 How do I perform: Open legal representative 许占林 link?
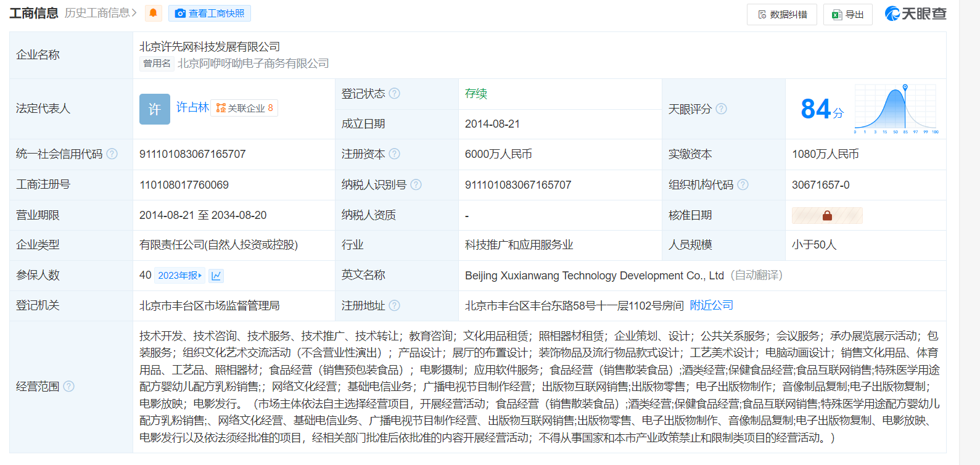pyautogui.click(x=192, y=107)
